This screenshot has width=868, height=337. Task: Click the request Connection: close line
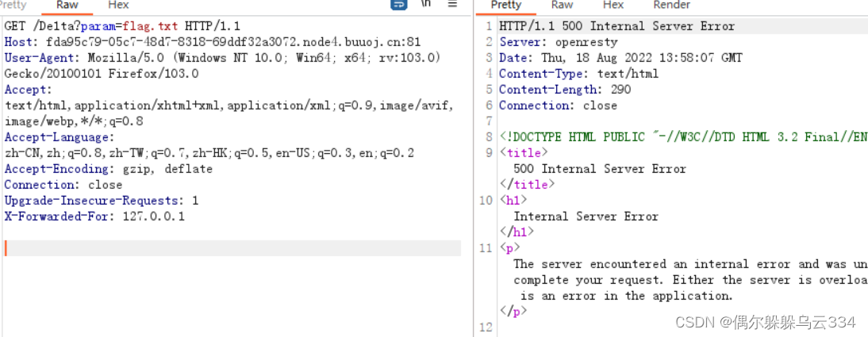63,185
